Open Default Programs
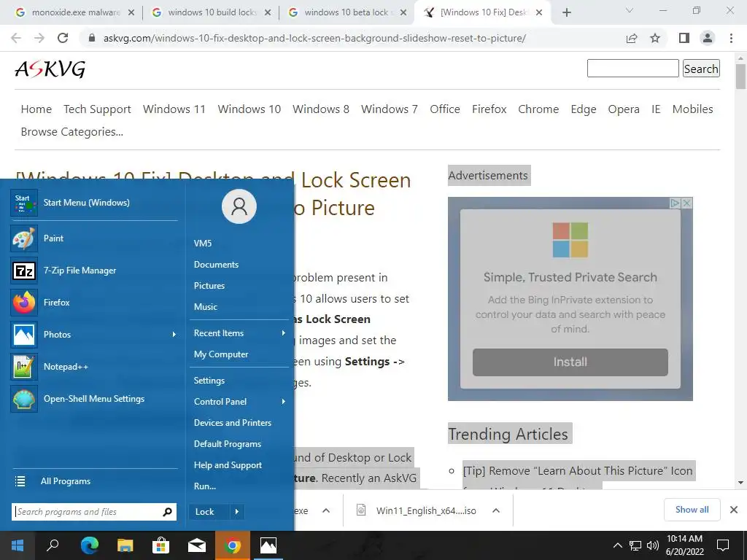The height and width of the screenshot is (560, 747). click(x=228, y=444)
